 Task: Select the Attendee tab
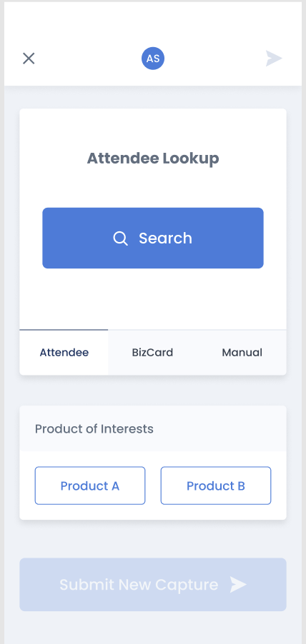64,353
